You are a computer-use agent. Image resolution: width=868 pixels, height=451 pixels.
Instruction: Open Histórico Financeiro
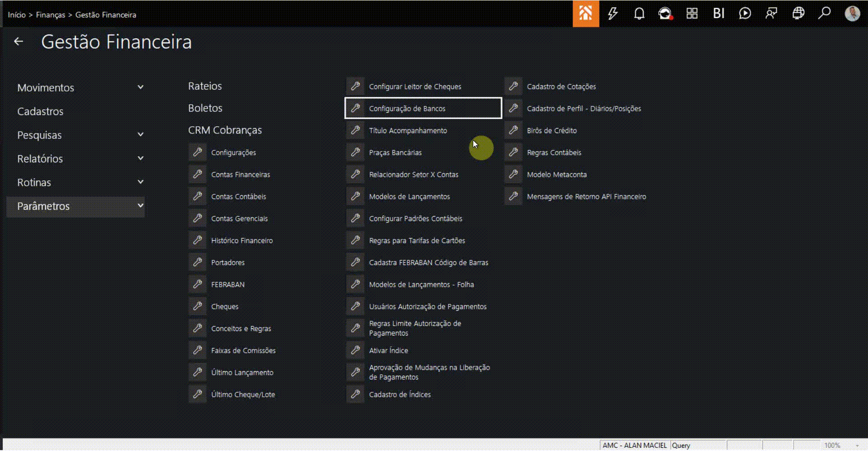[242, 241]
